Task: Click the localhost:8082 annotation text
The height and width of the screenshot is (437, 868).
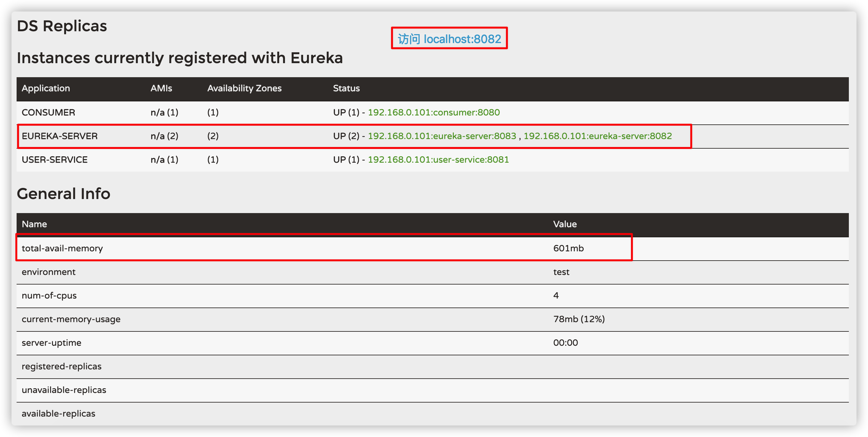Action: tap(449, 39)
